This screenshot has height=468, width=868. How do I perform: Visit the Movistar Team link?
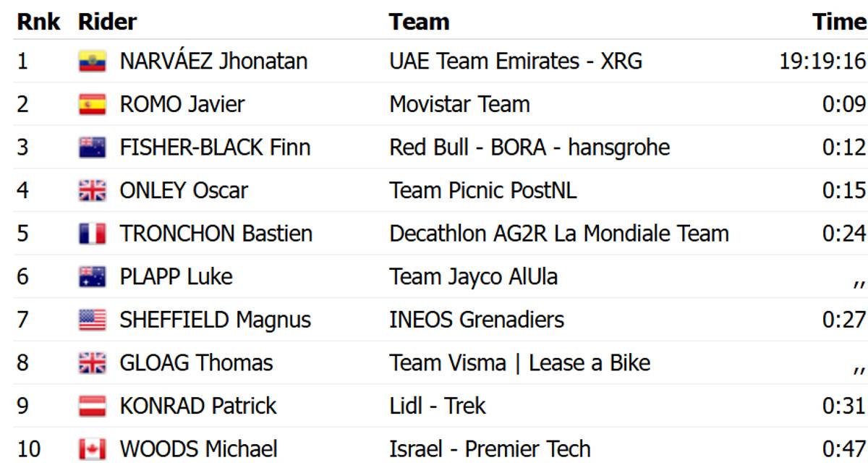point(459,104)
